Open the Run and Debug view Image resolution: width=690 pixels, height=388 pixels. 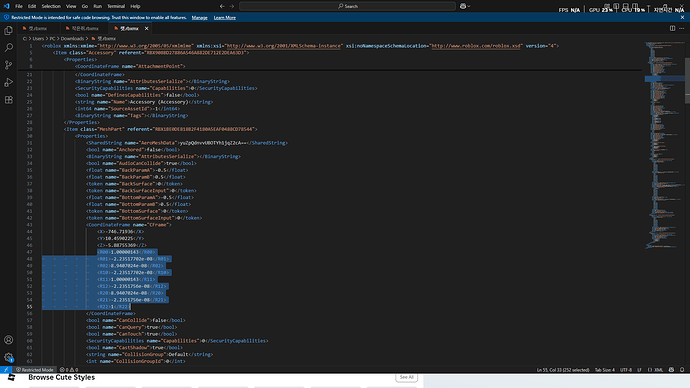click(8, 82)
